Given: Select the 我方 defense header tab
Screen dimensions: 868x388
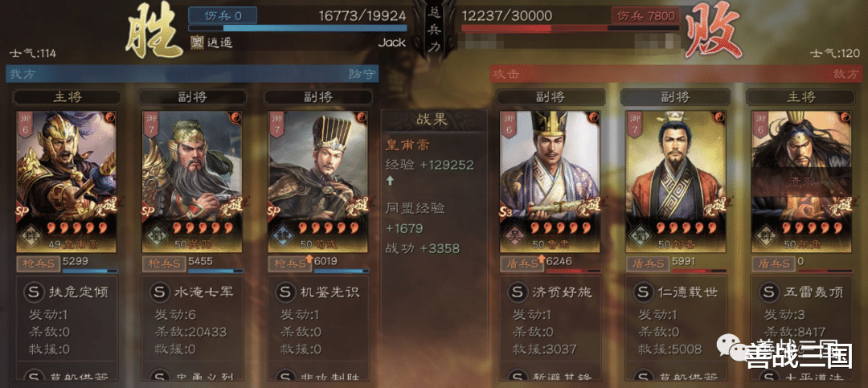Looking at the screenshot, I should tap(192, 74).
